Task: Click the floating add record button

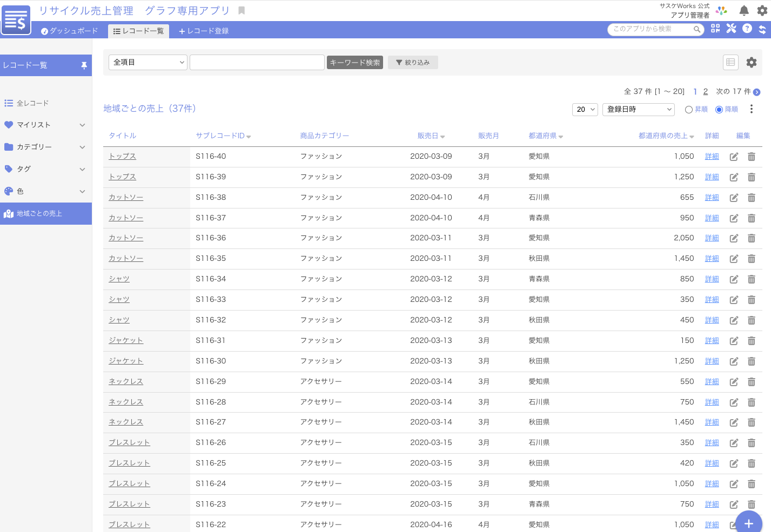Action: (x=749, y=523)
